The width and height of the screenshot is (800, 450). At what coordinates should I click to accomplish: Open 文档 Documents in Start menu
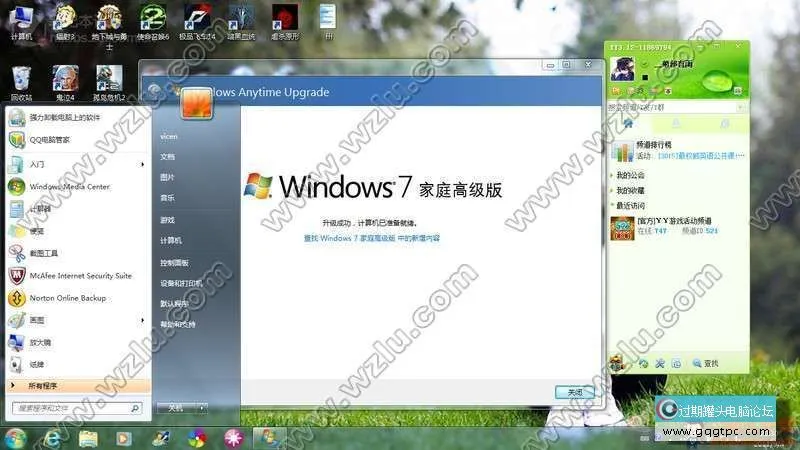[167, 157]
